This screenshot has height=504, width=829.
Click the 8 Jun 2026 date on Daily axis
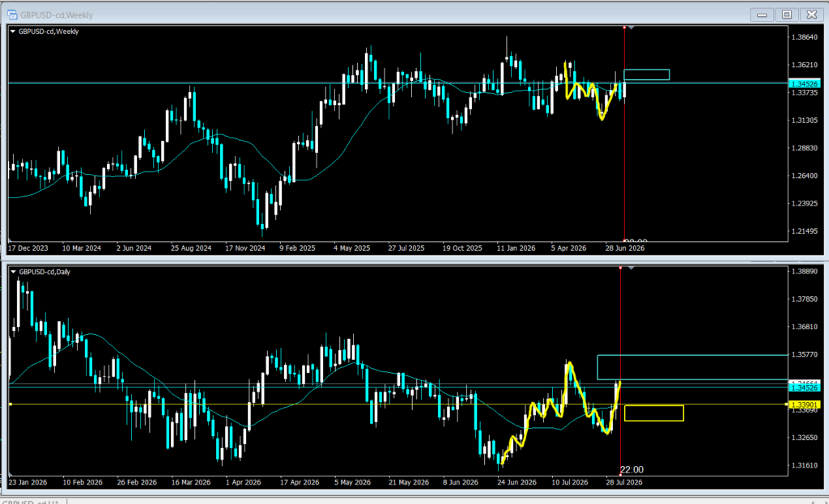click(461, 482)
